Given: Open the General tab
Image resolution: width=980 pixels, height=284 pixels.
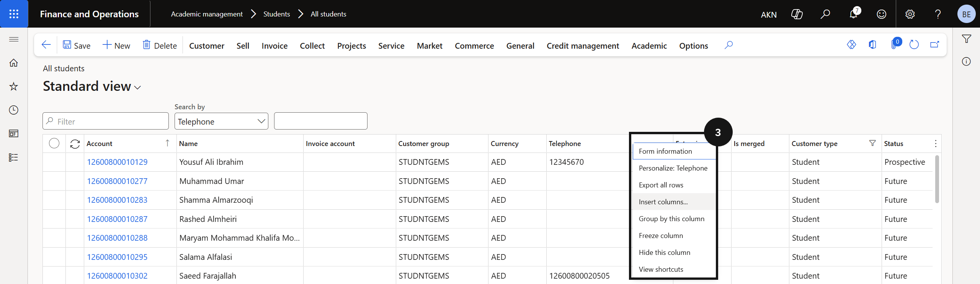Looking at the screenshot, I should click(520, 46).
